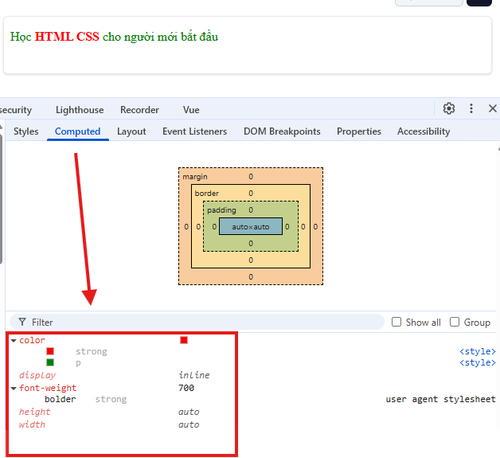
Task: Click the margin top value
Action: [251, 176]
